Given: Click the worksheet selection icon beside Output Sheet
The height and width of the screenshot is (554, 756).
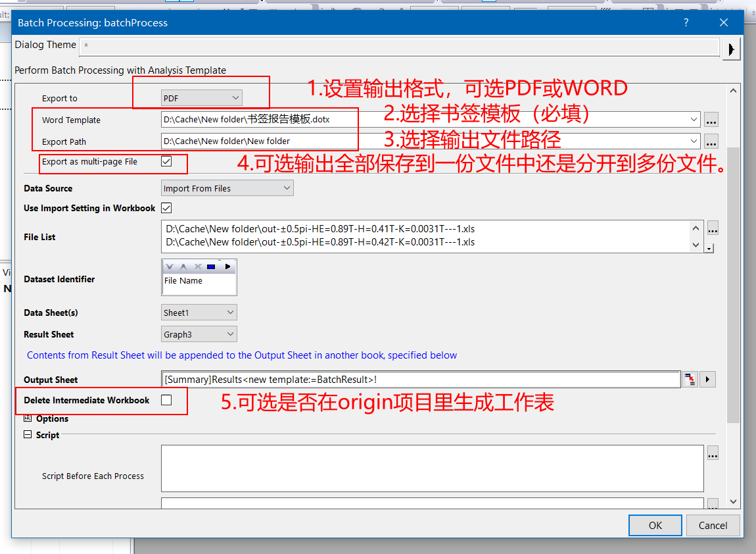Looking at the screenshot, I should (690, 379).
